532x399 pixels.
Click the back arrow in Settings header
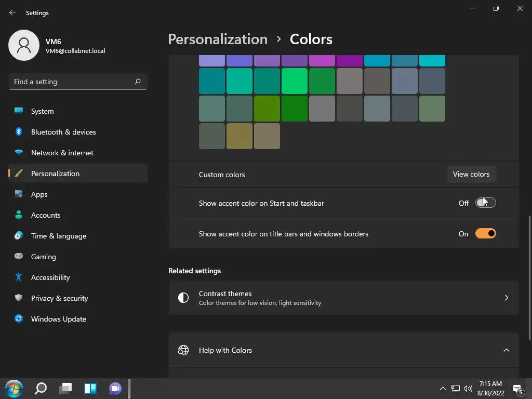pyautogui.click(x=12, y=13)
